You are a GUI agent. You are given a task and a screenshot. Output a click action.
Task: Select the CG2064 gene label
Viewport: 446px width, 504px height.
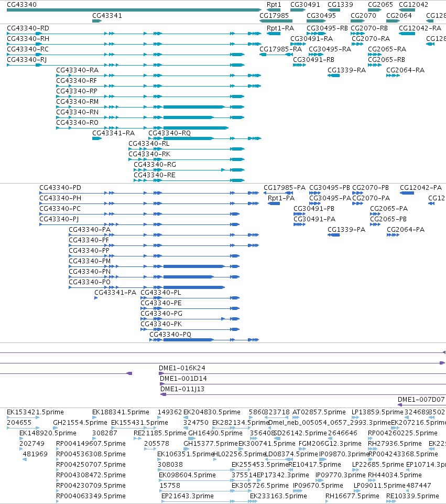[399, 15]
